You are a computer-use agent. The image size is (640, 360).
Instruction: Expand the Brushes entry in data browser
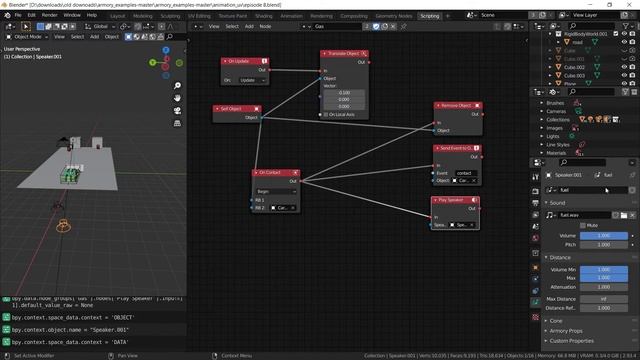tap(542, 103)
